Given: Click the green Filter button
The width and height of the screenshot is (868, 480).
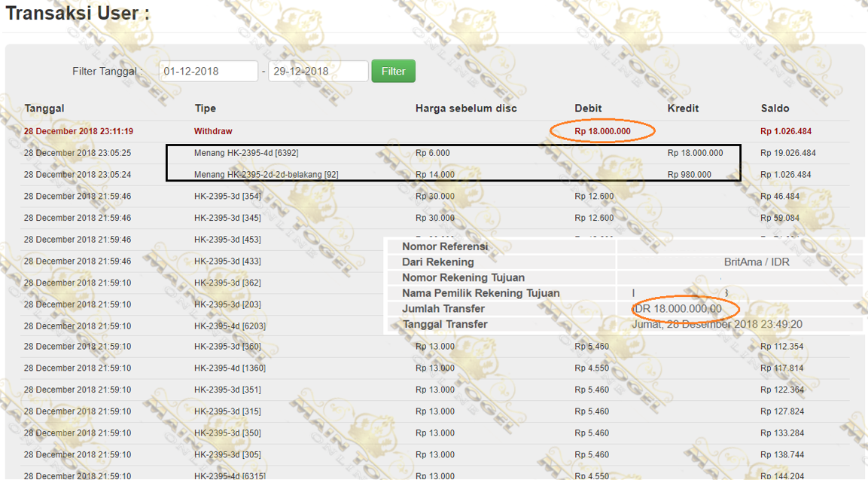Looking at the screenshot, I should click(393, 72).
